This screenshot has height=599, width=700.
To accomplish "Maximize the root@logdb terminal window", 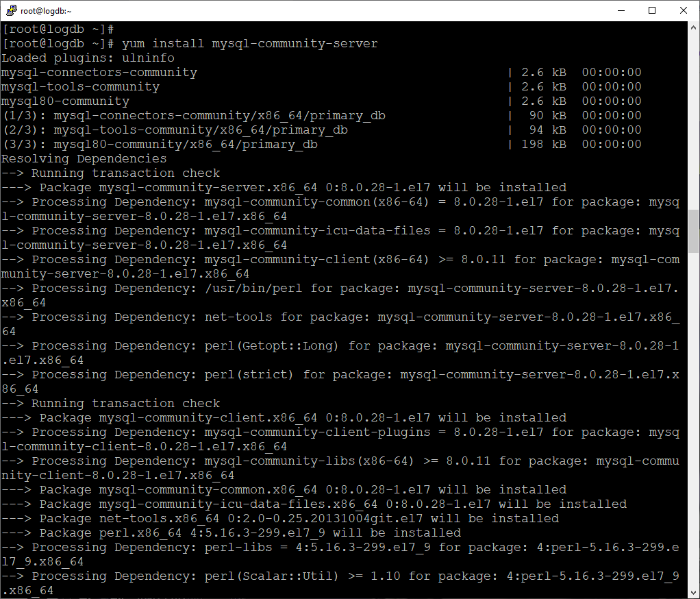I will click(x=652, y=10).
